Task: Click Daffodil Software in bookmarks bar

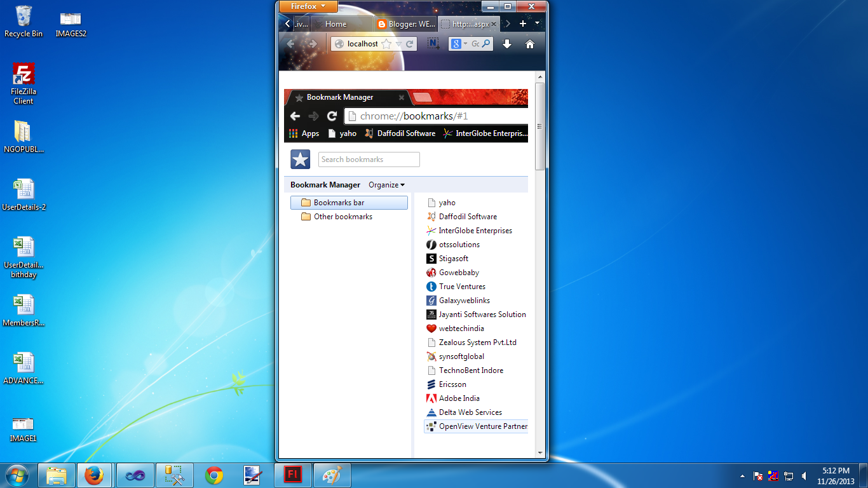Action: click(400, 133)
